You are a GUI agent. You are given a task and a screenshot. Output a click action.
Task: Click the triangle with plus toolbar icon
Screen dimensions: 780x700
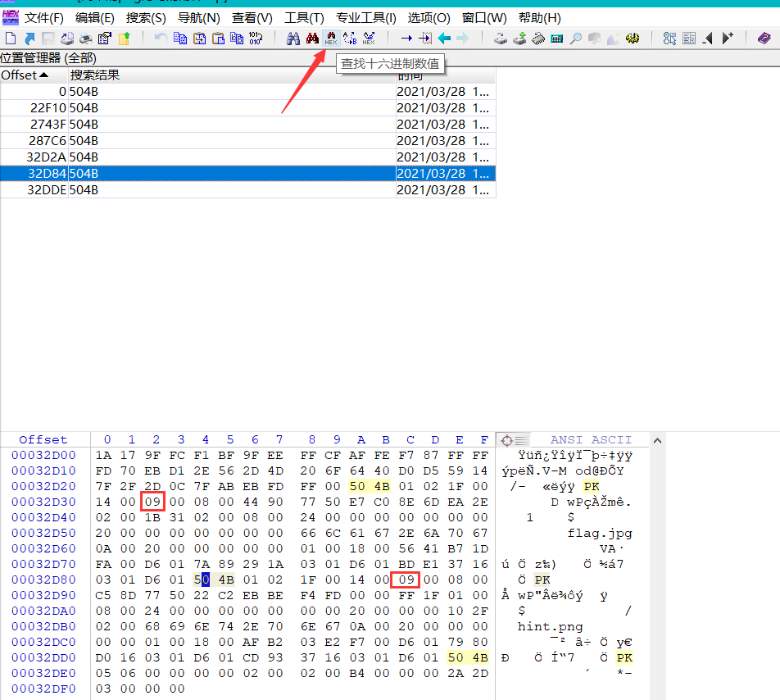pos(728,39)
